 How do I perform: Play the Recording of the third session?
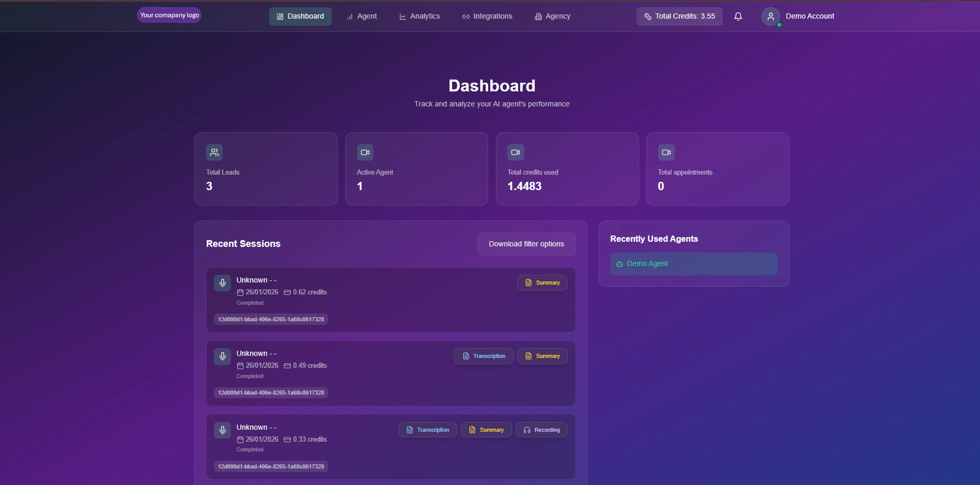[541, 429]
